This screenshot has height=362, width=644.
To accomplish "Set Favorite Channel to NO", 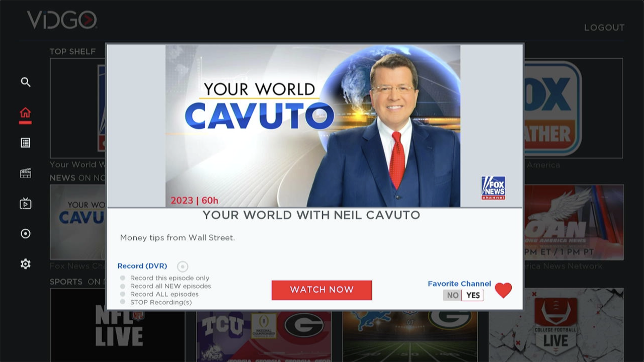I will (x=453, y=295).
